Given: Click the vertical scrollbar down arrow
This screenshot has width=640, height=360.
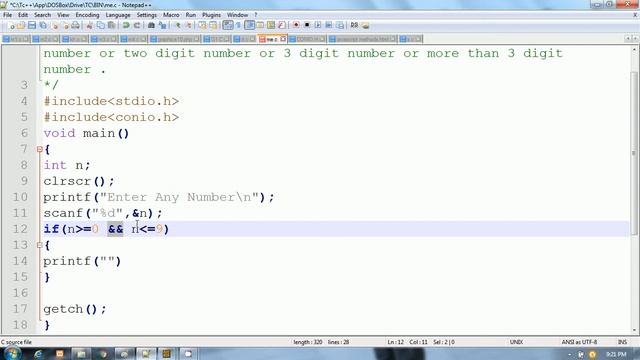Looking at the screenshot, I should [634, 330].
